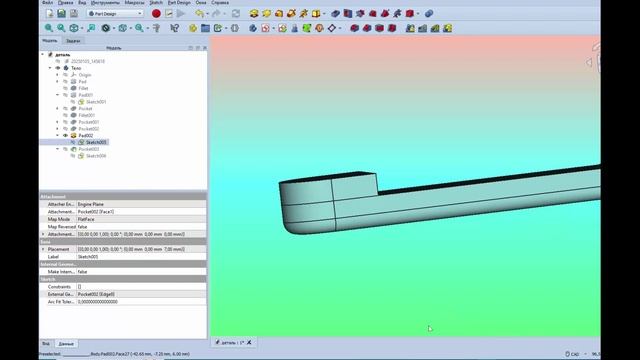Click the Label field with Sketch005
This screenshot has height=360, width=640.
[141, 257]
